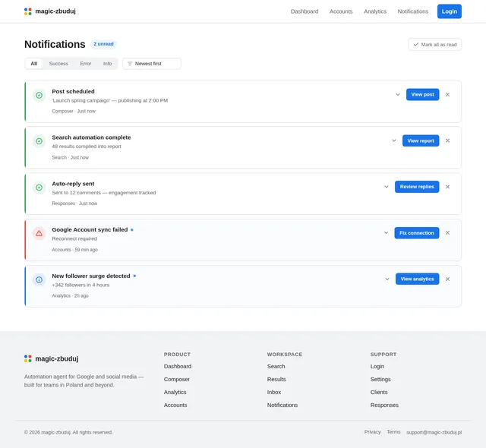Click the View report button
Viewport: 486px width, 448px height.
(421, 140)
